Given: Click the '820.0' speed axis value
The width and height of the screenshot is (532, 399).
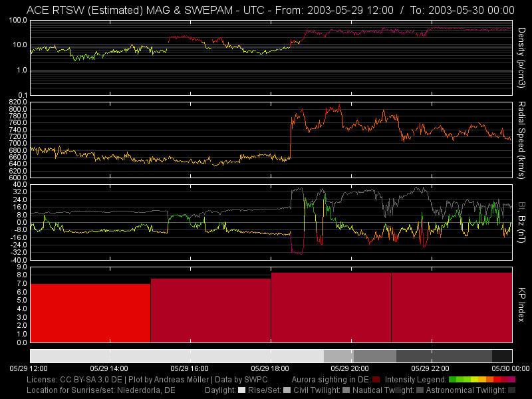Looking at the screenshot, I should [18, 102].
